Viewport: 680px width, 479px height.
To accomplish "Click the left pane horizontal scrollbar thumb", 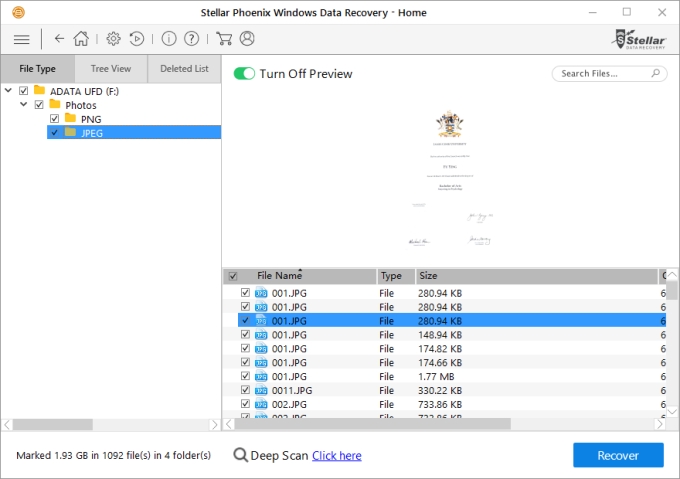I will point(52,424).
